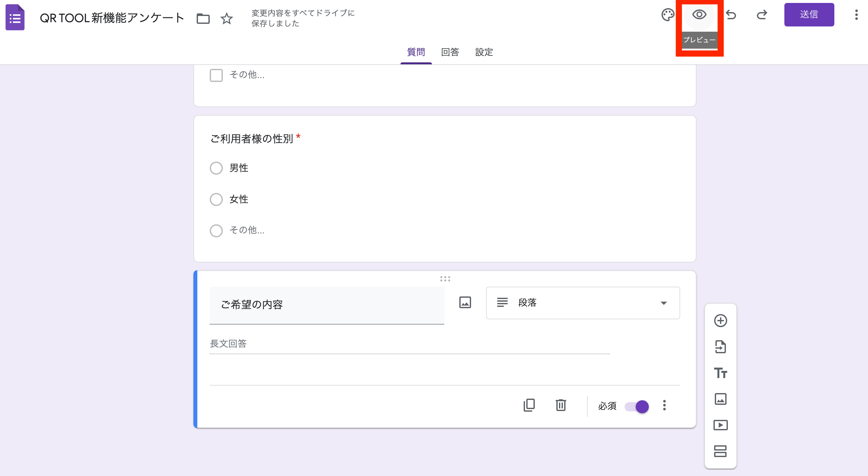Undo the last change

click(x=731, y=15)
